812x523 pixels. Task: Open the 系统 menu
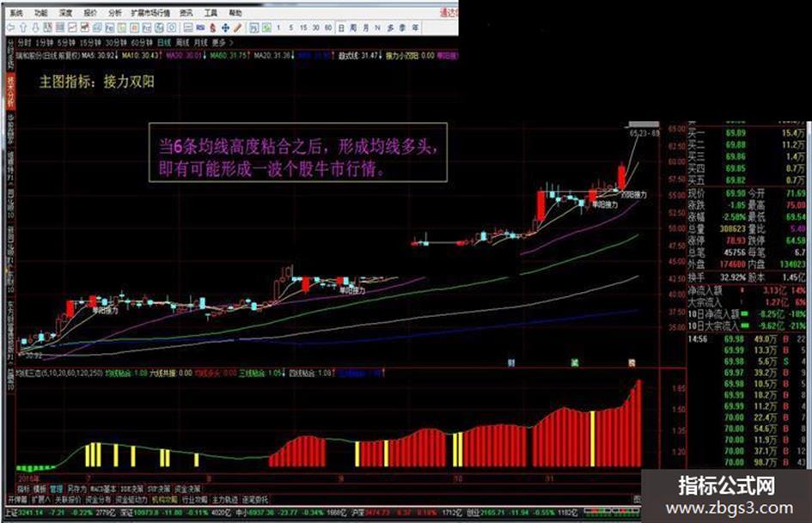pos(16,13)
